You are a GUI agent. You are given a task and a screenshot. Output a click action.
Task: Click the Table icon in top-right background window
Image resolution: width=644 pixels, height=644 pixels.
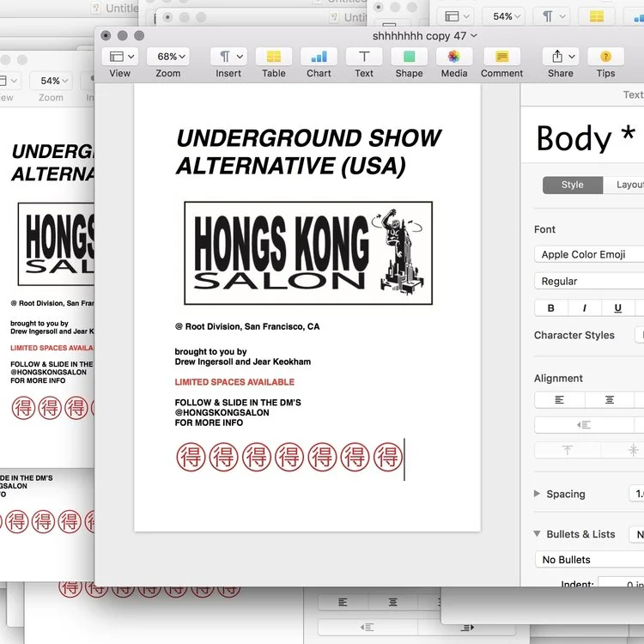coord(597,16)
